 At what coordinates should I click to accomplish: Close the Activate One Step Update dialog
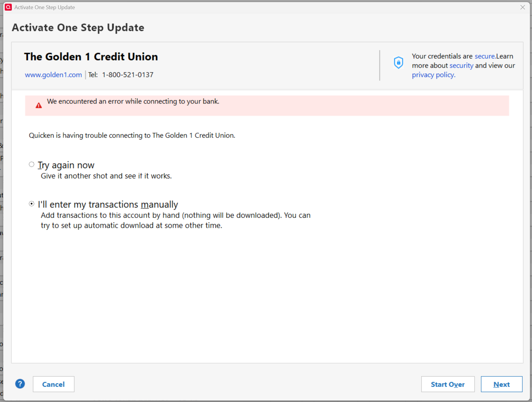coord(523,7)
